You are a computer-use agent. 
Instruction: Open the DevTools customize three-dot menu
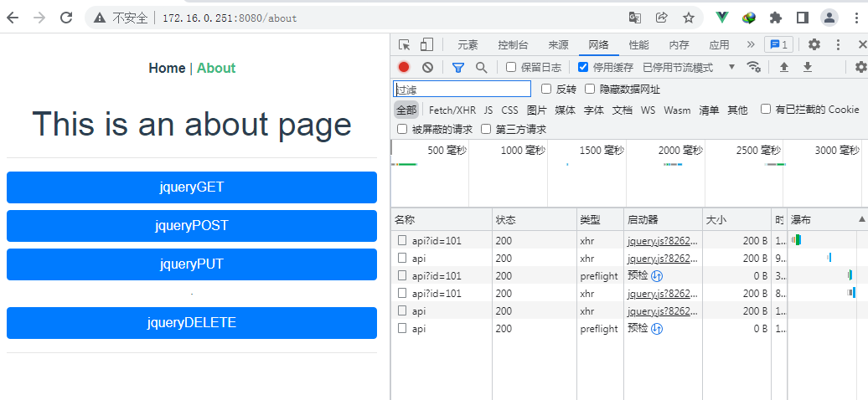tap(838, 45)
